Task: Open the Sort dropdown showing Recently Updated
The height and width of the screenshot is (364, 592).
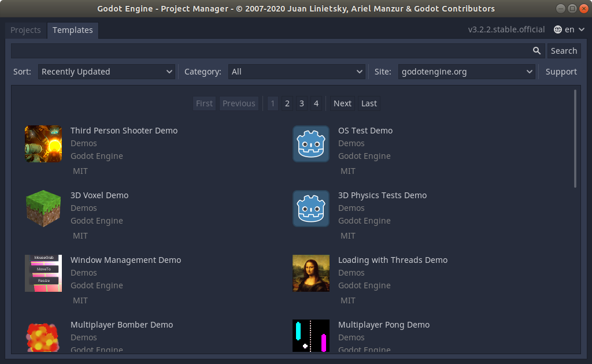Action: point(106,72)
